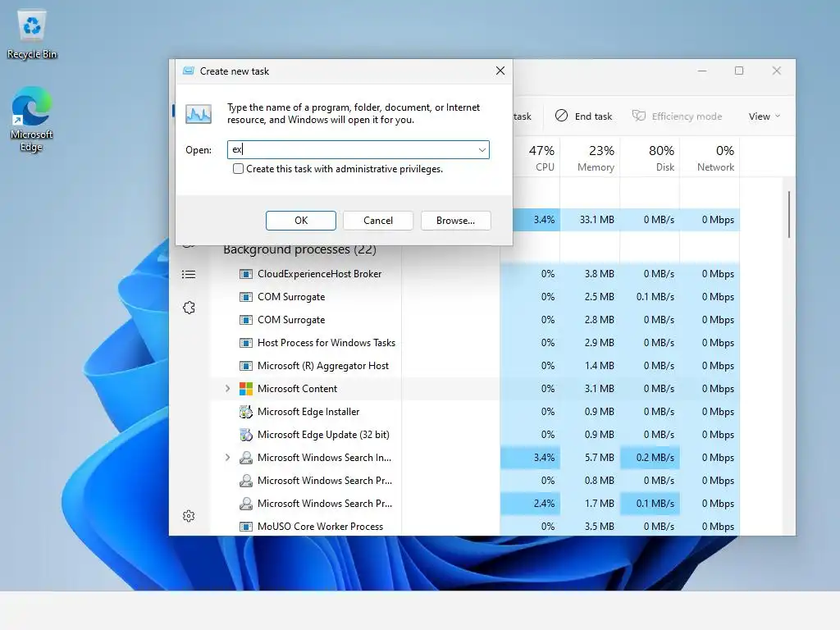Close the Create new task dialog

coord(500,71)
